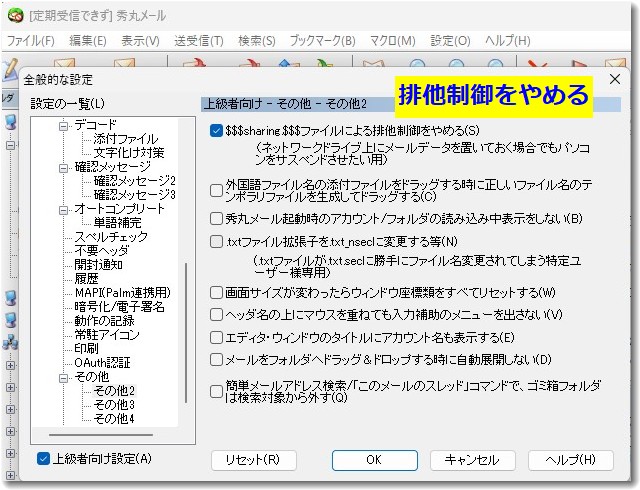
Task: Open the 検索(S) menu
Action: [x=257, y=41]
